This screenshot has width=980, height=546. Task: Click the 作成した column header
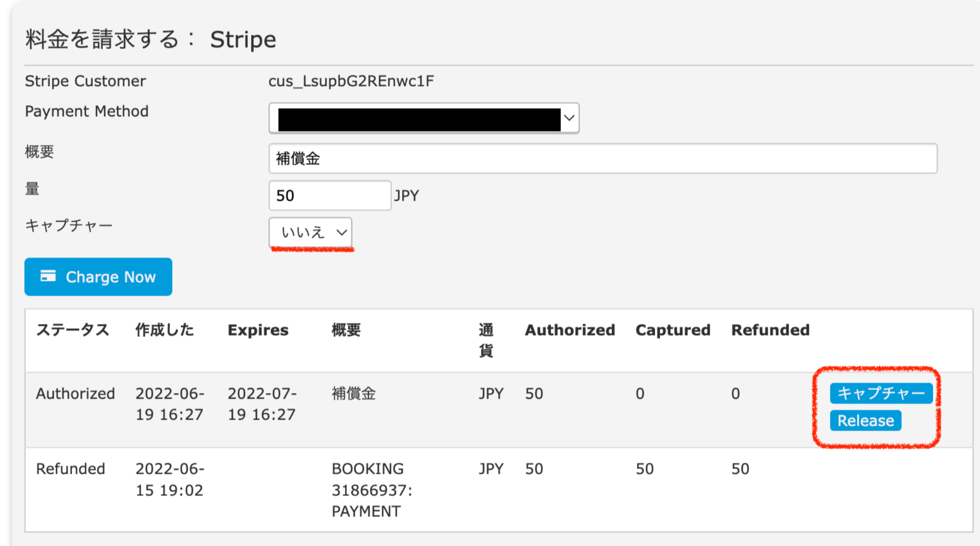pos(165,330)
